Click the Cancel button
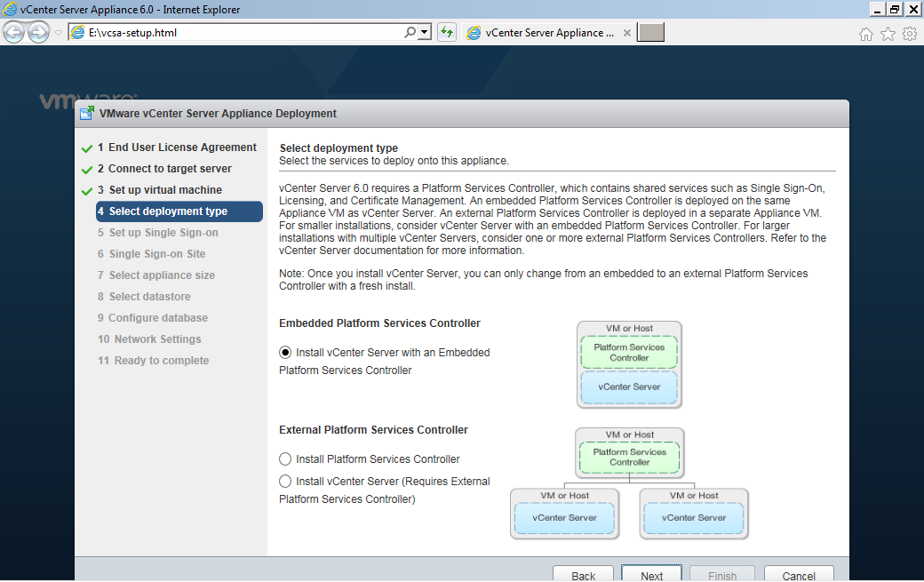Screen dimensions: 924x582 pyautogui.click(x=799, y=574)
